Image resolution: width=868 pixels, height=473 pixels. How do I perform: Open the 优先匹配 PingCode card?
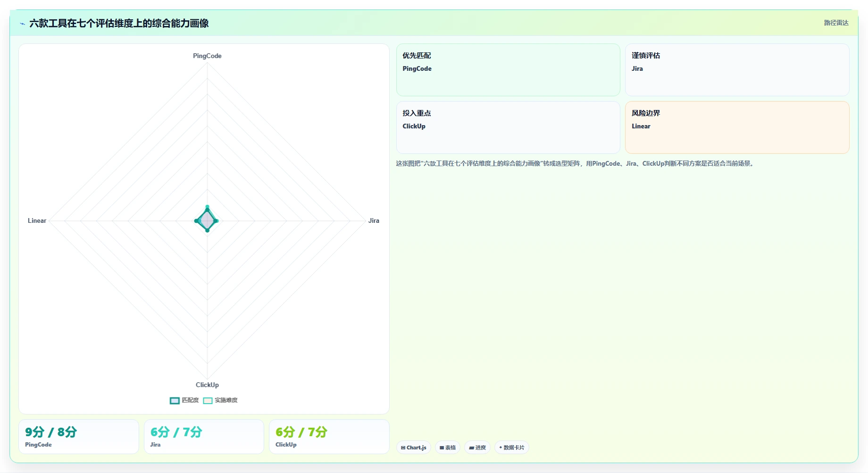pyautogui.click(x=508, y=70)
